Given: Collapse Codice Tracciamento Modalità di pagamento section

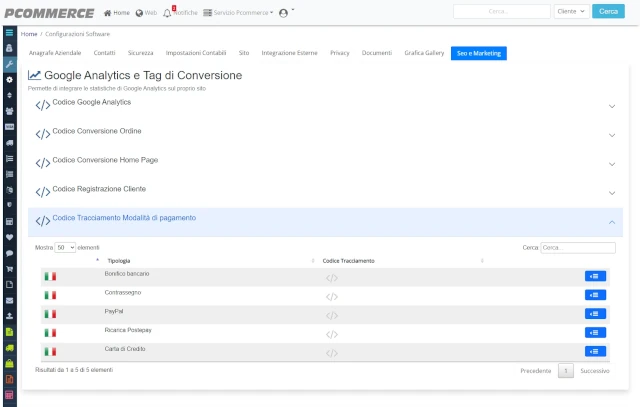Looking at the screenshot, I should [x=325, y=222].
